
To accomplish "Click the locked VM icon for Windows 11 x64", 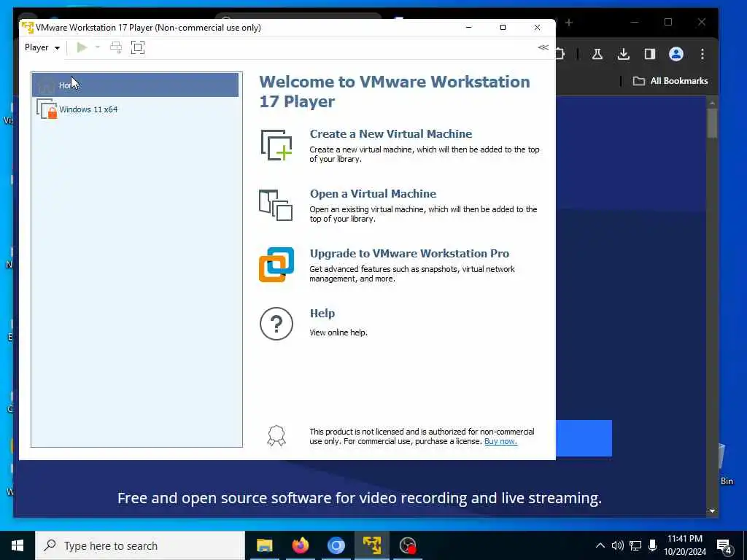I will [47, 109].
